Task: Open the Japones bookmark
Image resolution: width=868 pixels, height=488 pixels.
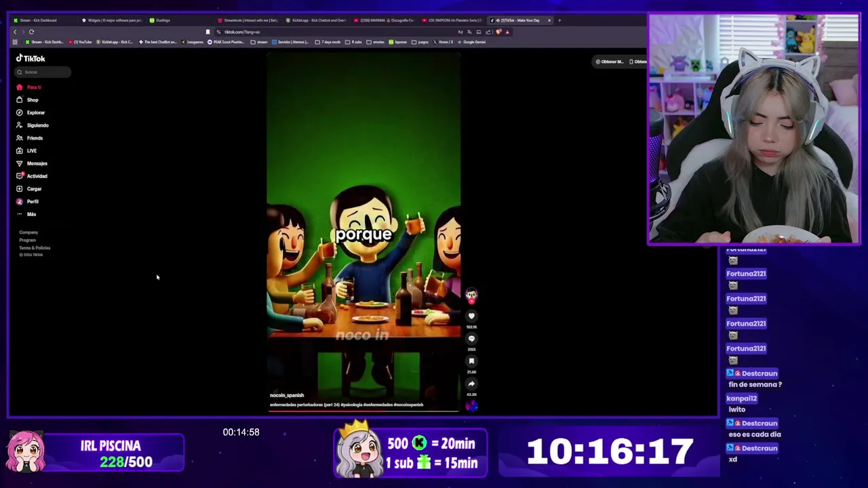Action: point(398,42)
